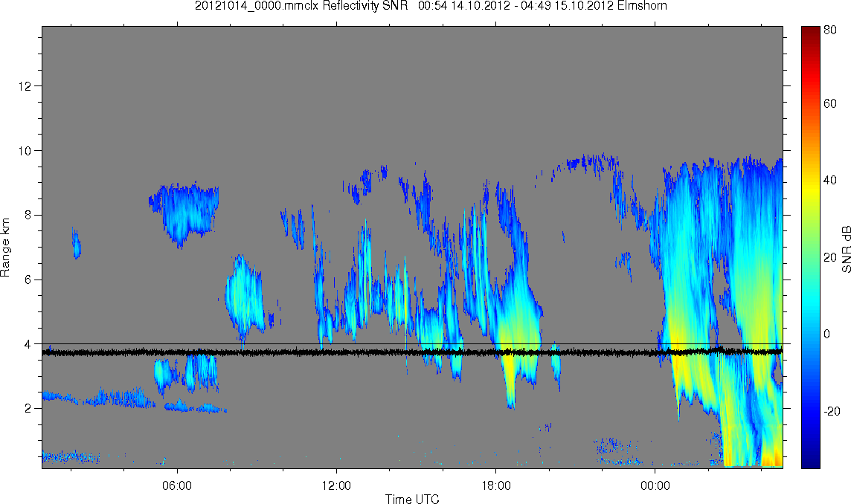Click the '60' colorbar tick label
Screen dimensions: 851x504
click(830, 103)
